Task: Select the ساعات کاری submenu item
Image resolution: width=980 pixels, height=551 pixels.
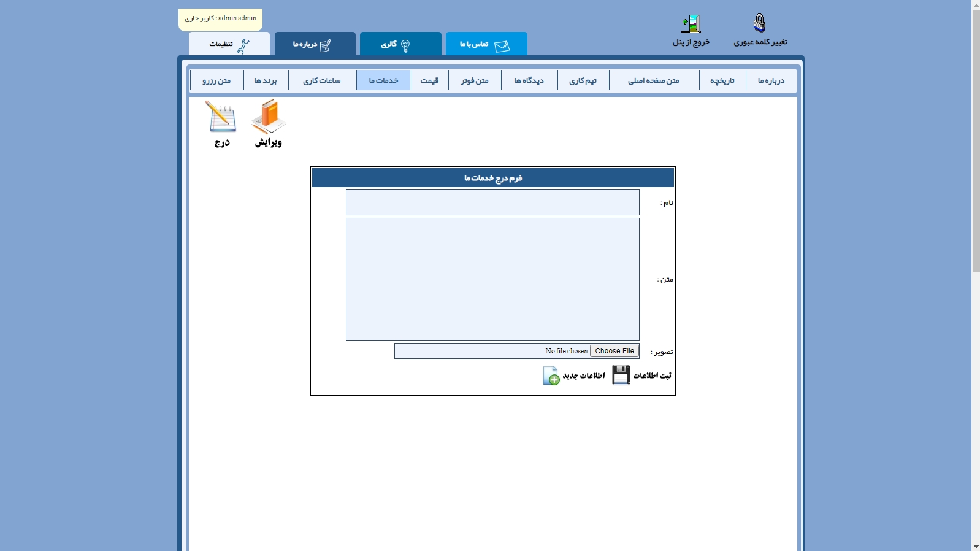Action: pos(322,80)
